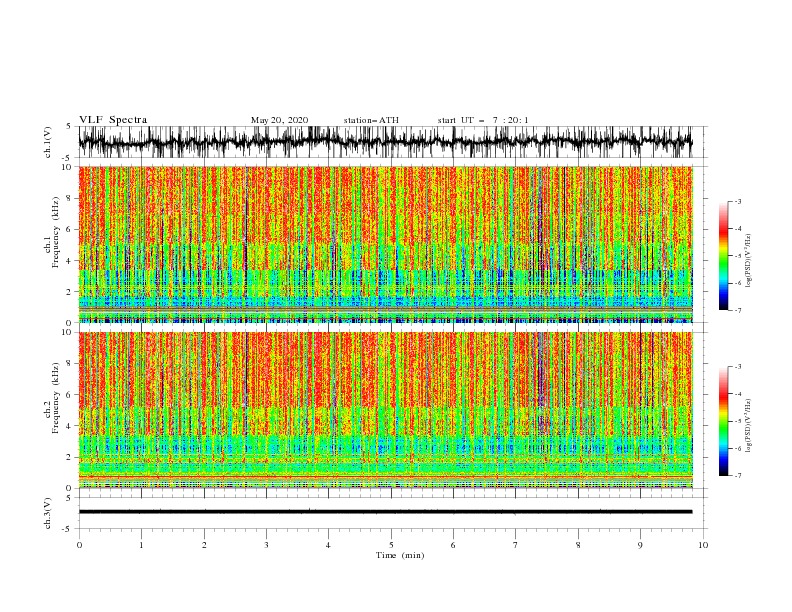Click the ch.1 spectrogram panel
The height and width of the screenshot is (612, 792).
[385, 244]
